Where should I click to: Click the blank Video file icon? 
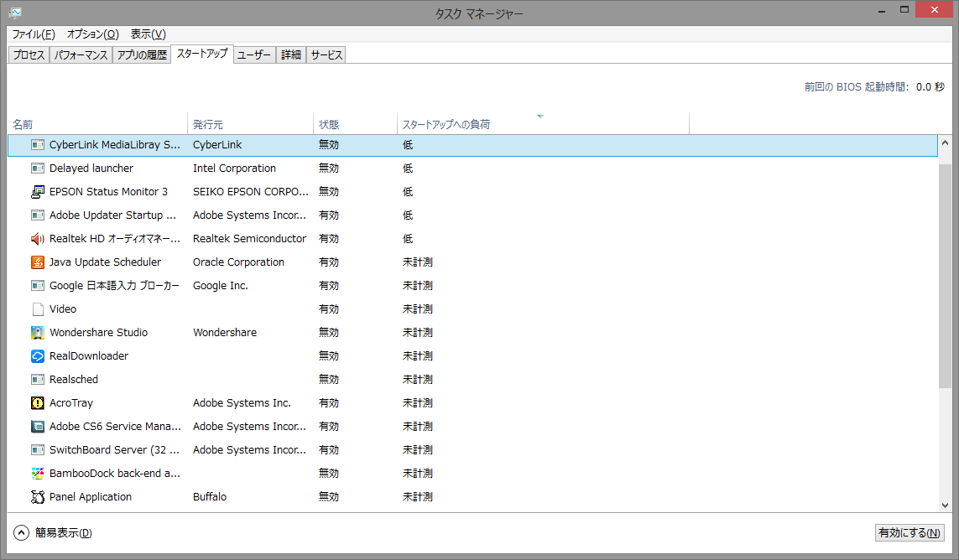point(37,309)
